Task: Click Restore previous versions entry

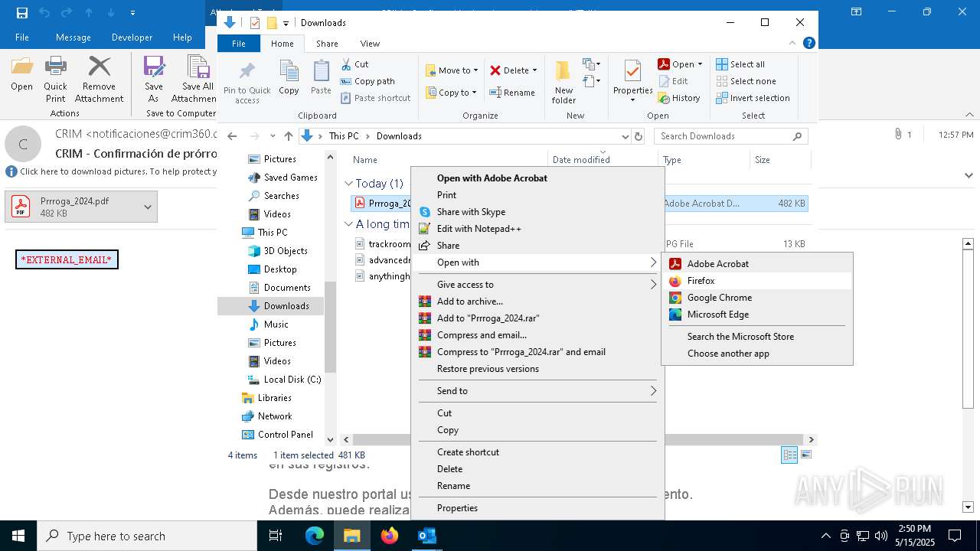Action: [x=537, y=369]
